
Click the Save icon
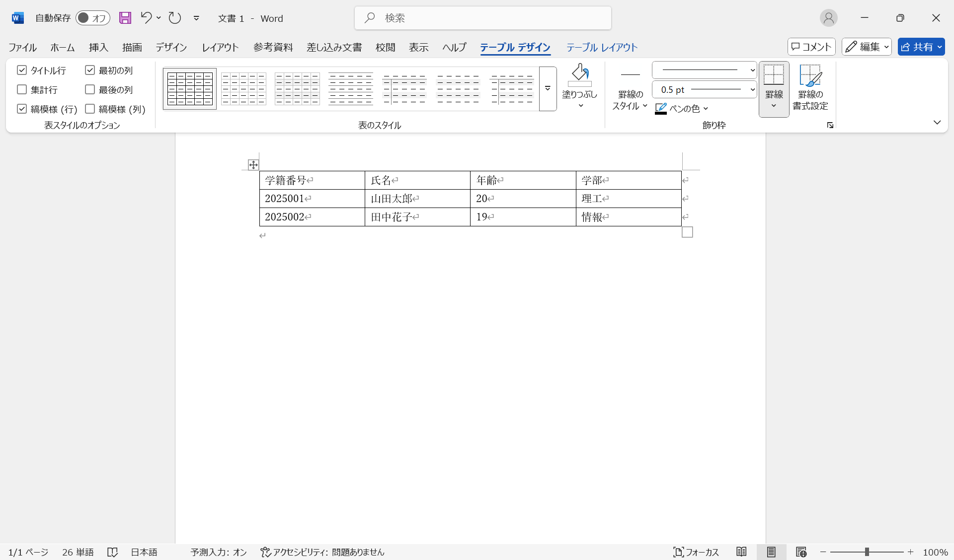coord(125,18)
